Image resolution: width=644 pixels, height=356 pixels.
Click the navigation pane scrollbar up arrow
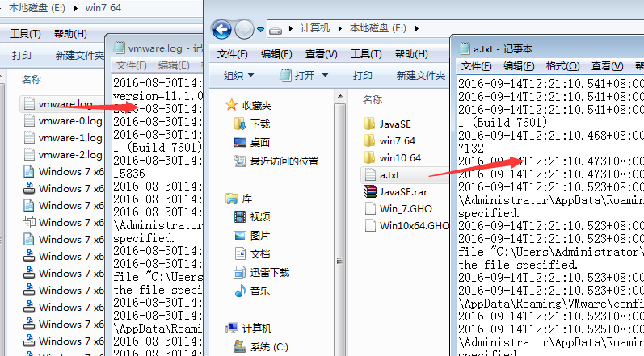pyautogui.click(x=339, y=97)
